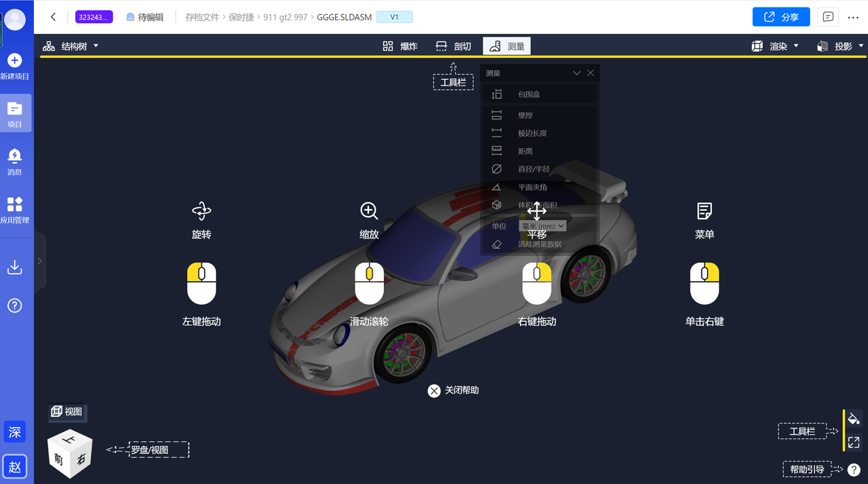868x484 pixels.
Task: Choose 棱边长度 edge length measurement
Action: click(540, 133)
